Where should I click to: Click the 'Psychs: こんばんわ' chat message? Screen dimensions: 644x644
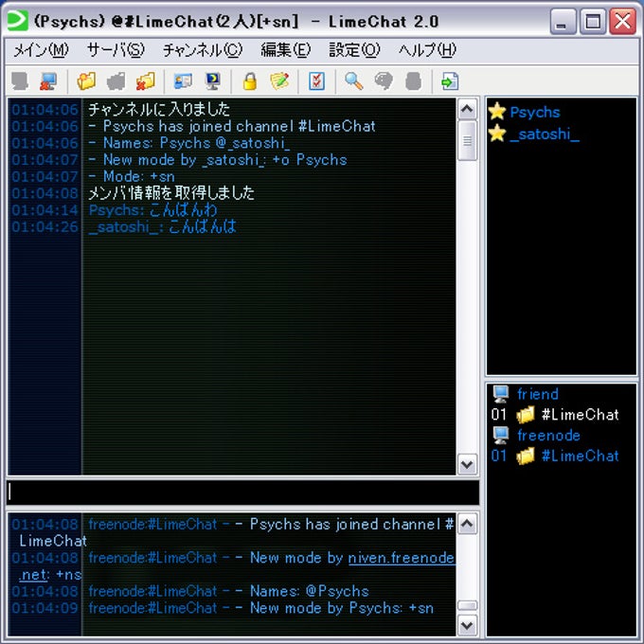point(152,210)
